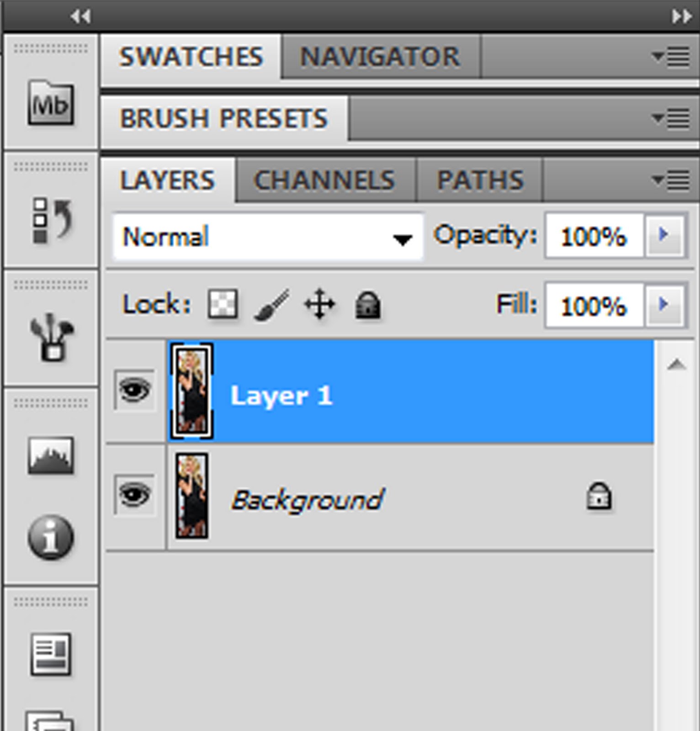Select the Background layer thumbnail
Screen dimensions: 700x731
click(192, 496)
